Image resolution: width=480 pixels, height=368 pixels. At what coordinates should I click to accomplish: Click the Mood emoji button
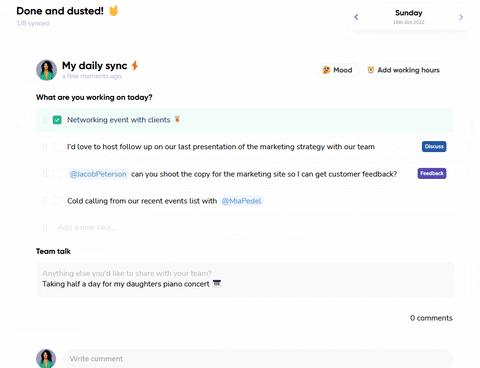[337, 70]
